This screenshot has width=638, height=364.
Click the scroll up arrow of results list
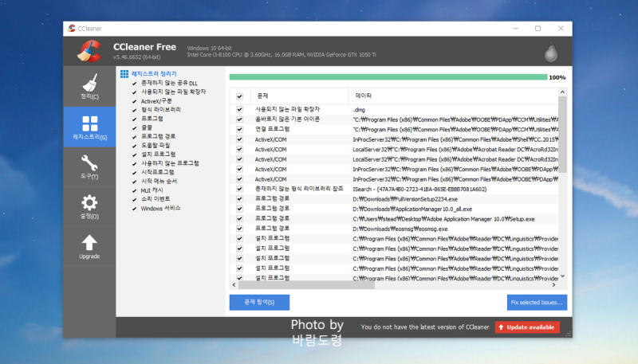[x=562, y=92]
